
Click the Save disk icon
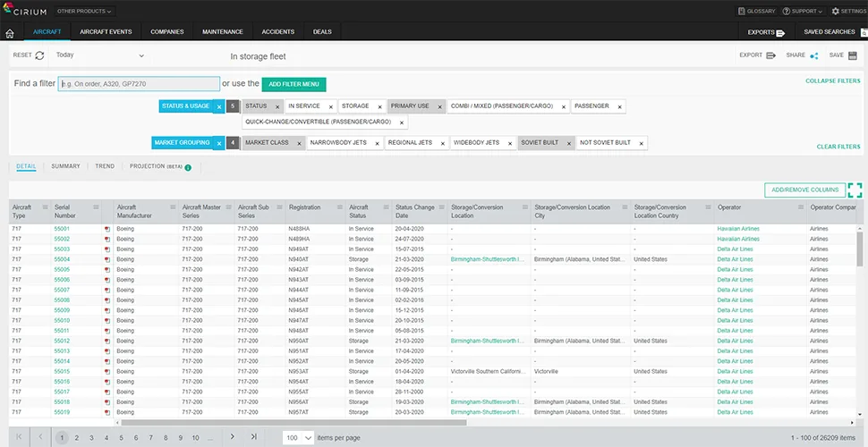tap(852, 55)
